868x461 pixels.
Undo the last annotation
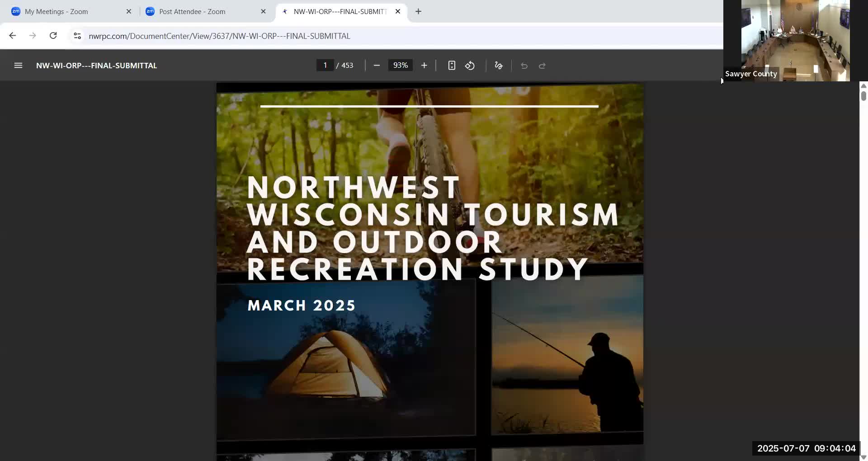click(x=524, y=66)
